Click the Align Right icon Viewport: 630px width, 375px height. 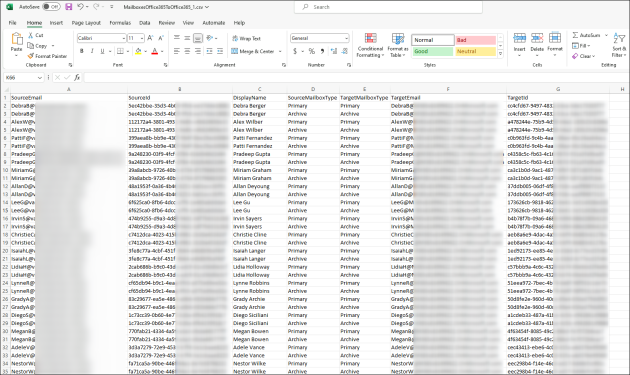[x=198, y=51]
